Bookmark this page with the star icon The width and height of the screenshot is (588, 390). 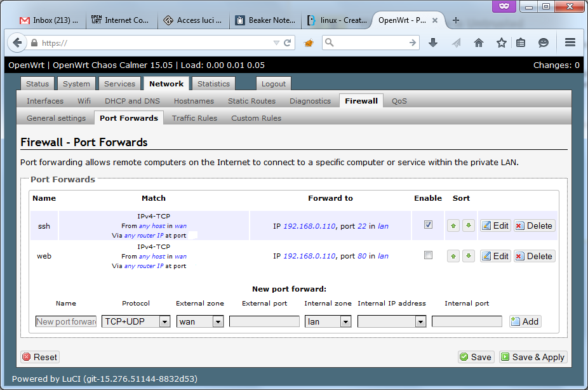point(502,43)
